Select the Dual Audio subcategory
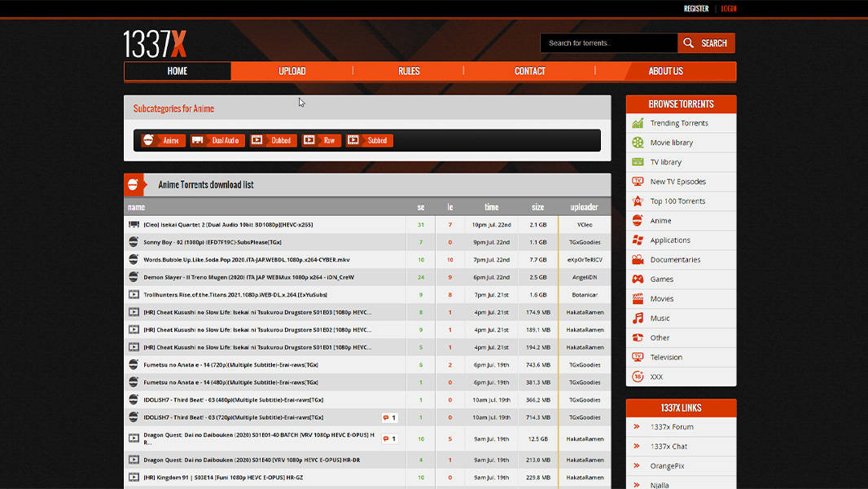This screenshot has height=489, width=868. pyautogui.click(x=217, y=140)
